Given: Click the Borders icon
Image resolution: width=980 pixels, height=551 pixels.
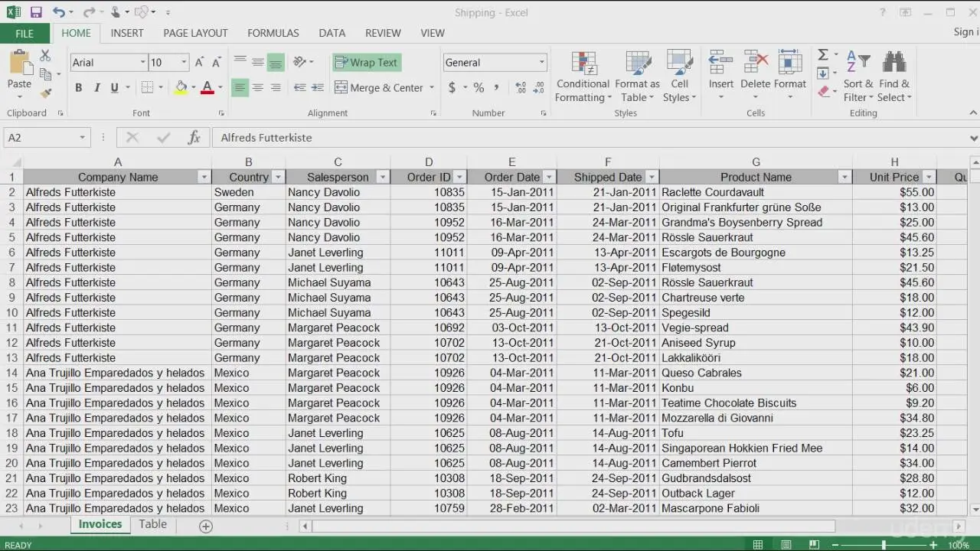Looking at the screenshot, I should 148,88.
